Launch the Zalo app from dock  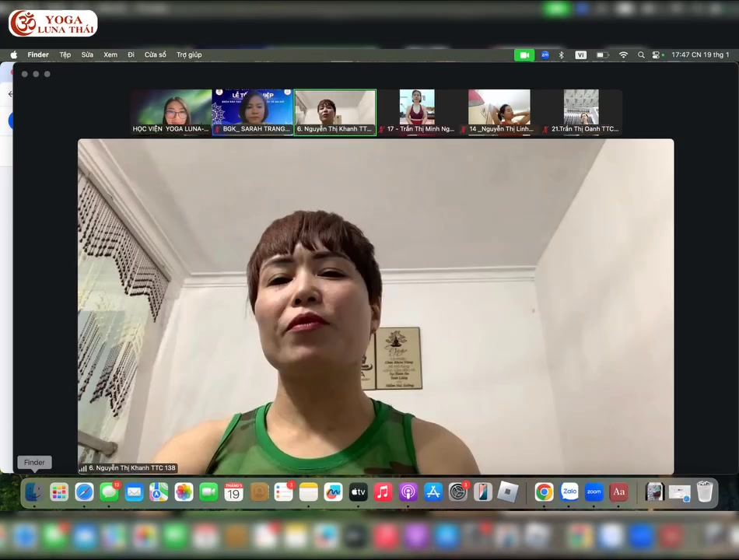(569, 492)
